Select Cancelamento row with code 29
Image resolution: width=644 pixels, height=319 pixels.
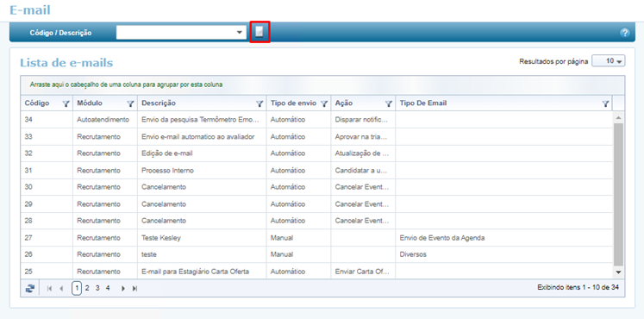coord(316,204)
